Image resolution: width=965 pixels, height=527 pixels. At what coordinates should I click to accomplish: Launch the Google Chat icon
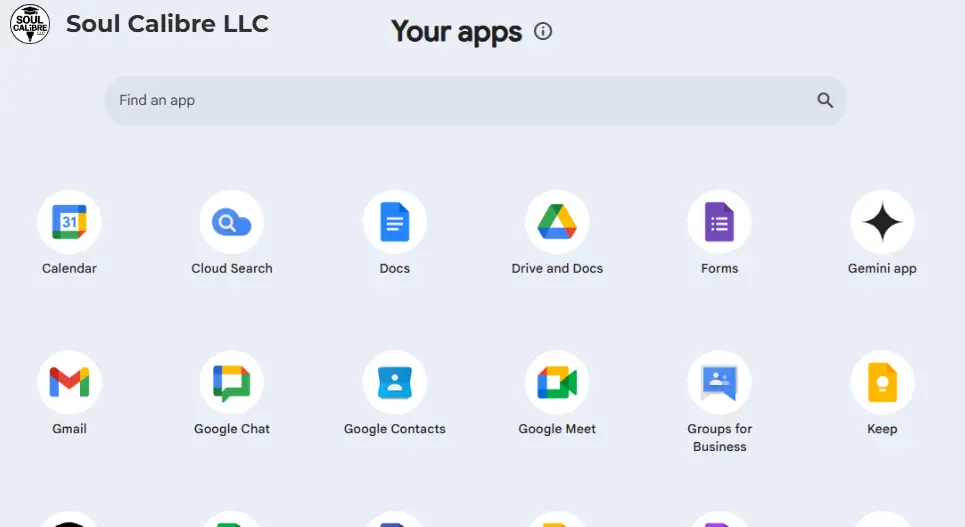tap(231, 382)
